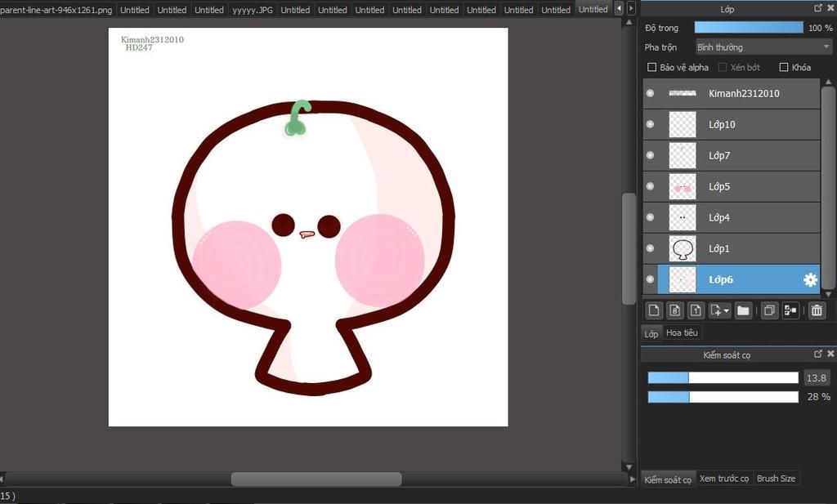Switch to the Hoa tiêu tab
Viewport: 837px width, 504px height.
pos(682,332)
